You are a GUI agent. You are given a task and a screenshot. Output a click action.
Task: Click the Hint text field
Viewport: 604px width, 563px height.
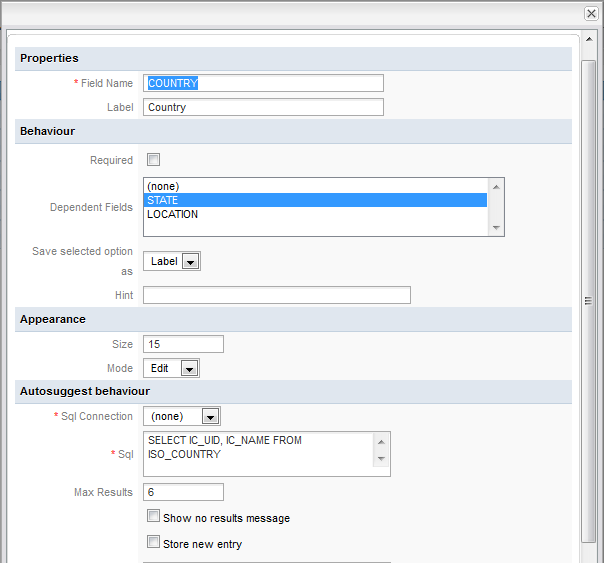pyautogui.click(x=276, y=295)
